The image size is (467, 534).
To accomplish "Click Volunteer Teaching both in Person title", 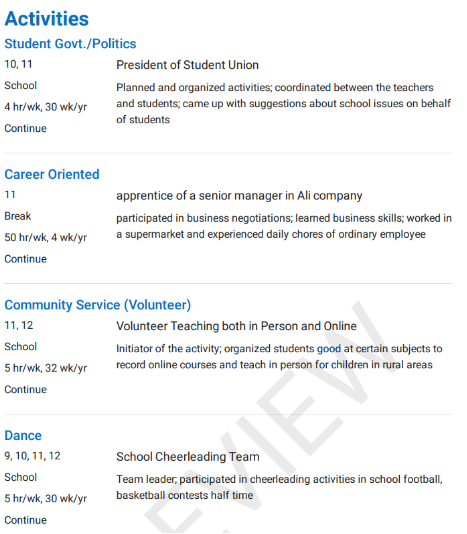I will (236, 326).
